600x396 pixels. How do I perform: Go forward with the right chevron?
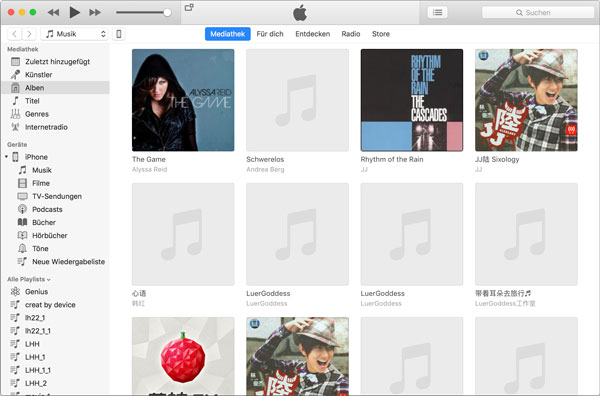point(29,34)
